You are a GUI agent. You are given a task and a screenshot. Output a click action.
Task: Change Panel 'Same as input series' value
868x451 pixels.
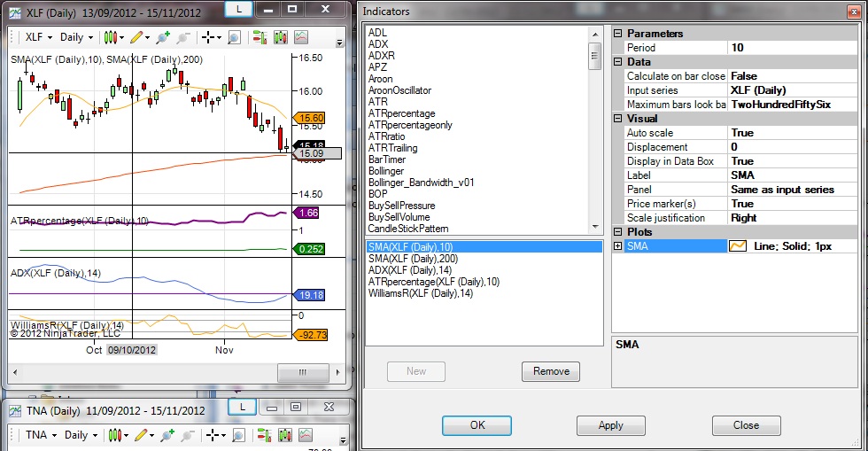click(792, 190)
